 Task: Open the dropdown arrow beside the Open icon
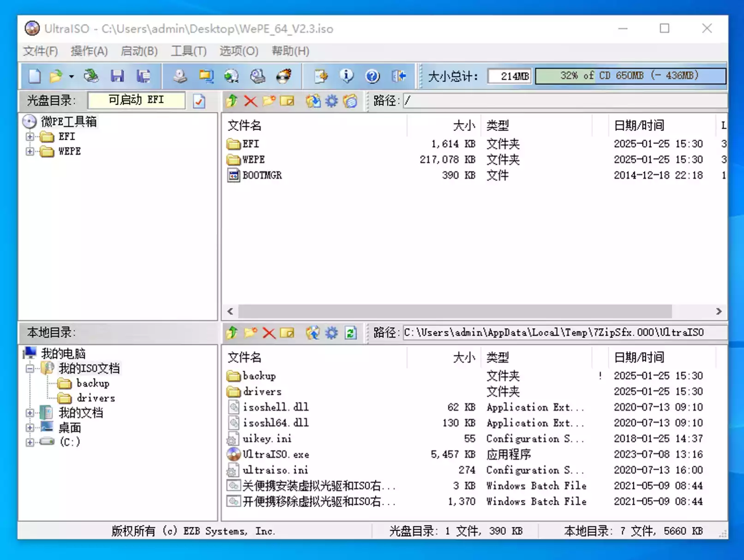click(72, 77)
